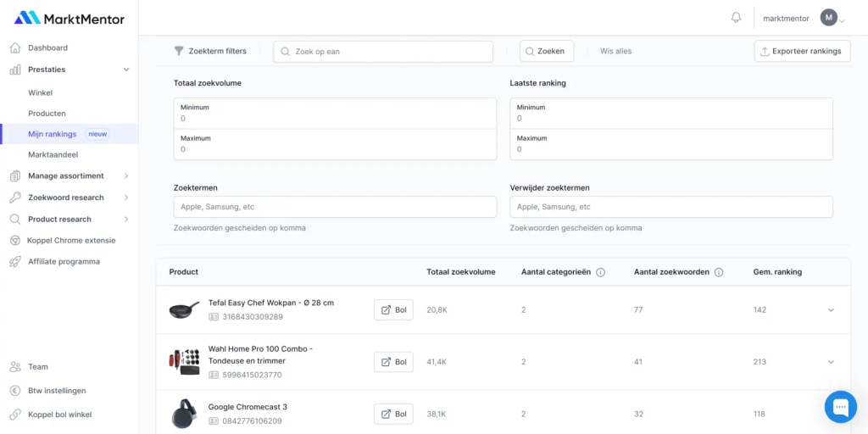This screenshot has width=868, height=434.
Task: Focus Totaal zoekvolume Minimum field
Action: pos(335,114)
